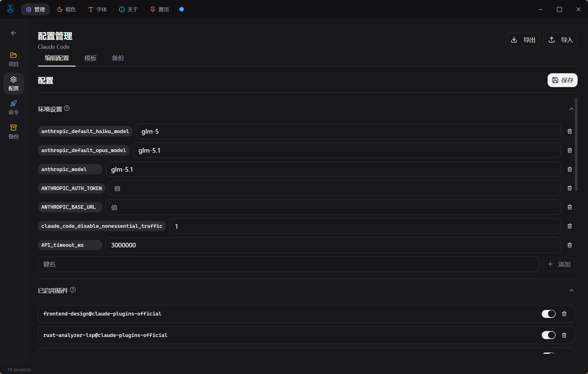
Task: Select 配置 config in sidebar
Action: tap(13, 83)
